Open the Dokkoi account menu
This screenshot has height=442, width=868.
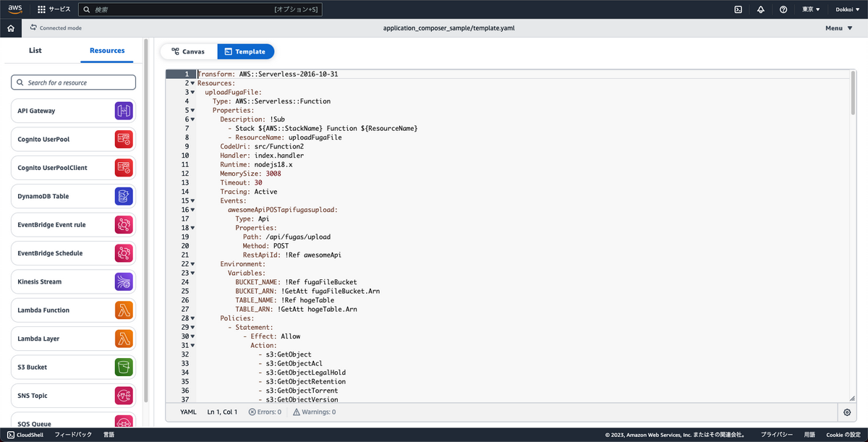click(848, 9)
